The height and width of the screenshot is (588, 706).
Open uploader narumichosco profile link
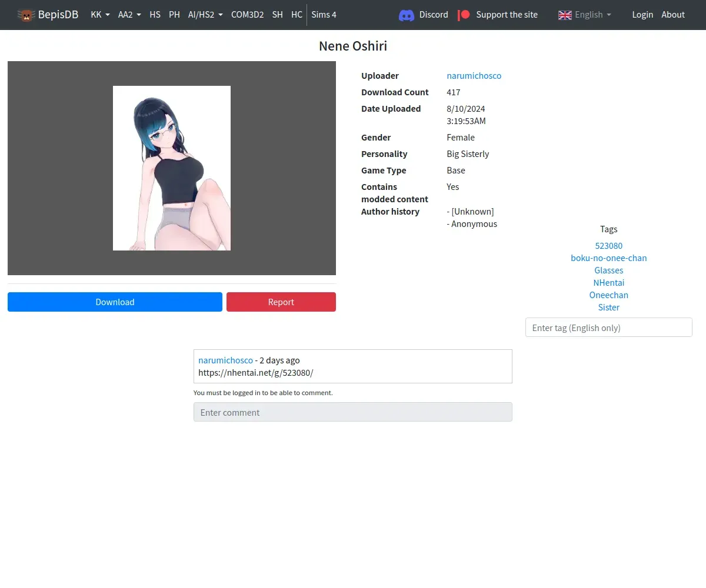pyautogui.click(x=474, y=76)
